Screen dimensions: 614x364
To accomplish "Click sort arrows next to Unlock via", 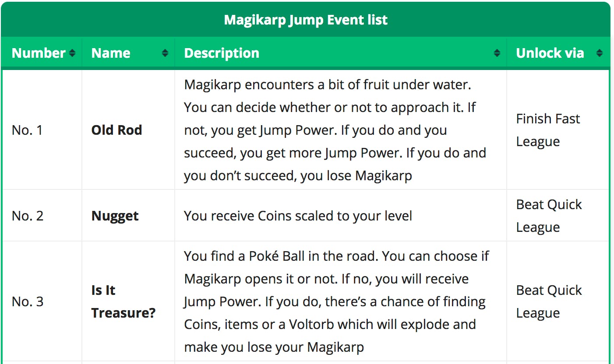I will pyautogui.click(x=600, y=53).
